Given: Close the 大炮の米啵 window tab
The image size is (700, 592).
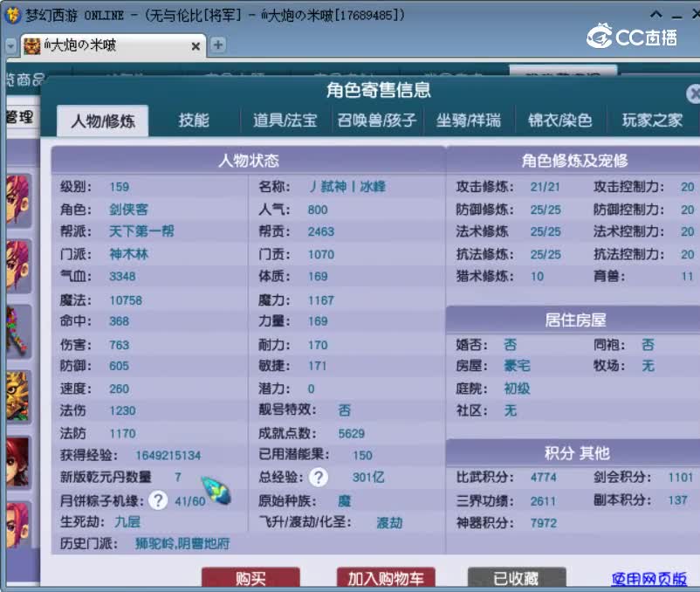Looking at the screenshot, I should [x=196, y=46].
